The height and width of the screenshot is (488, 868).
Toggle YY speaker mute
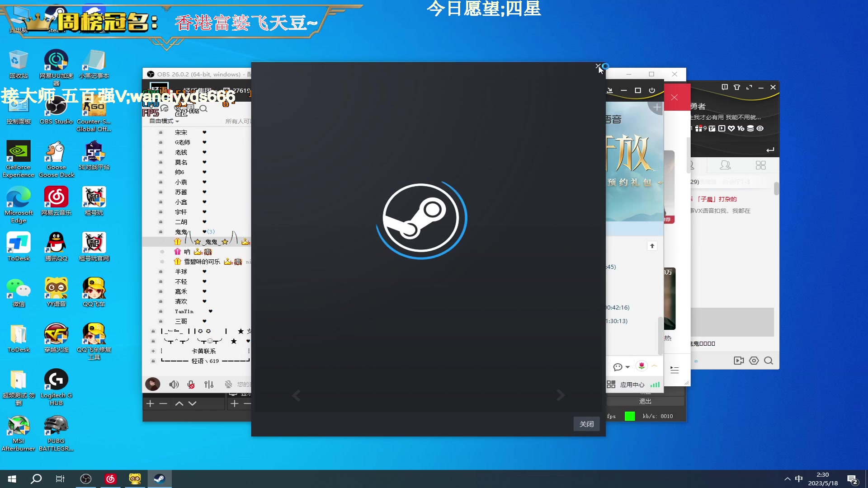174,385
